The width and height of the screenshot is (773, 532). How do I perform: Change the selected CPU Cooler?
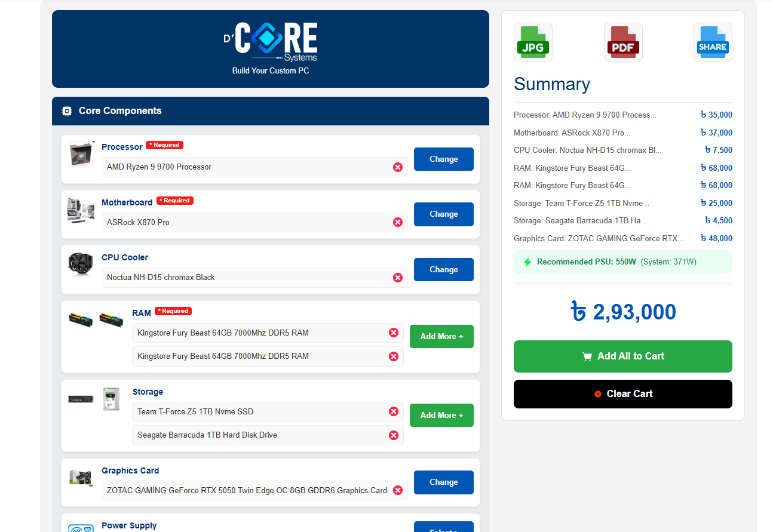point(444,270)
